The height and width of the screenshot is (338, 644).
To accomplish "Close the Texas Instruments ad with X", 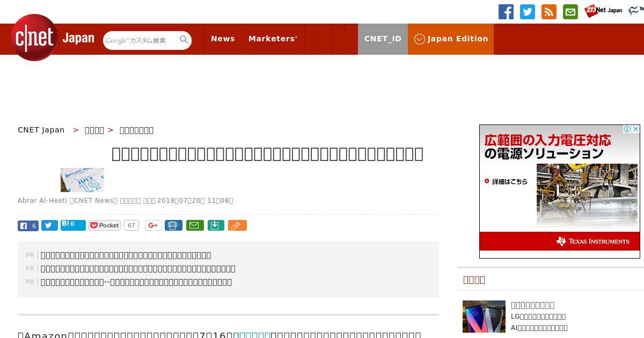I will [x=635, y=129].
